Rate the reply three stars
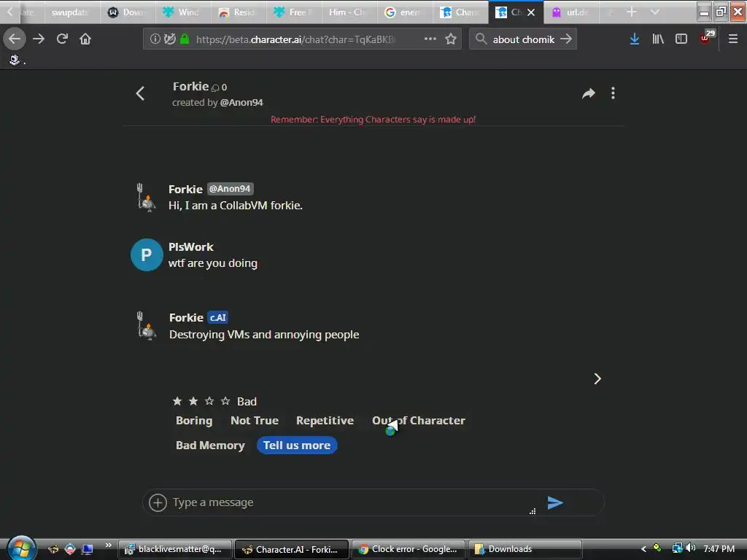This screenshot has width=747, height=560. point(209,402)
